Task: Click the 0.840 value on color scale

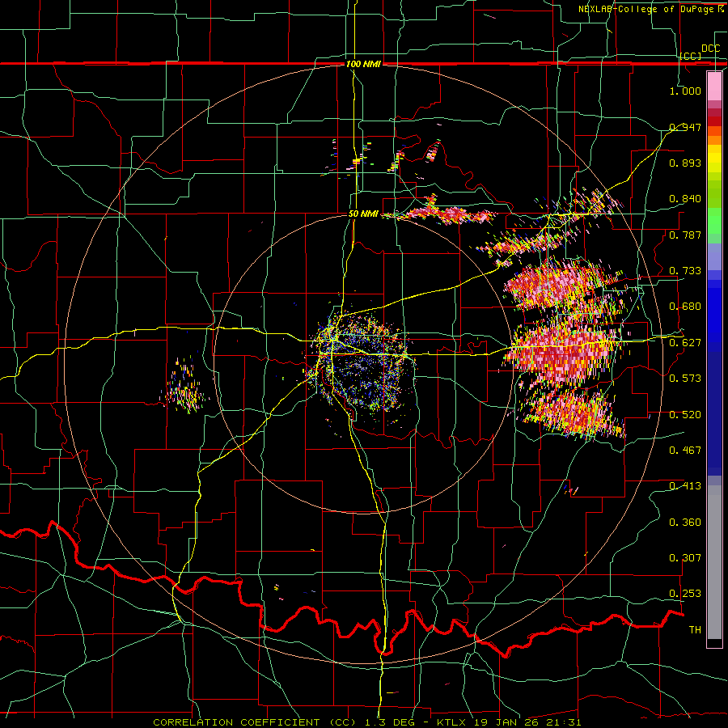Action: click(x=685, y=199)
